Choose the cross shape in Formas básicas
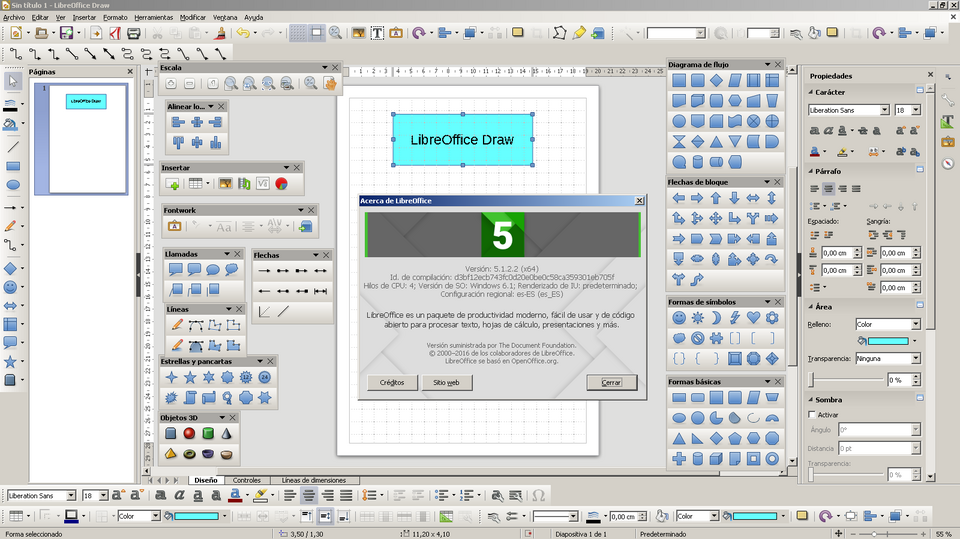The image size is (960, 539). (x=679, y=459)
